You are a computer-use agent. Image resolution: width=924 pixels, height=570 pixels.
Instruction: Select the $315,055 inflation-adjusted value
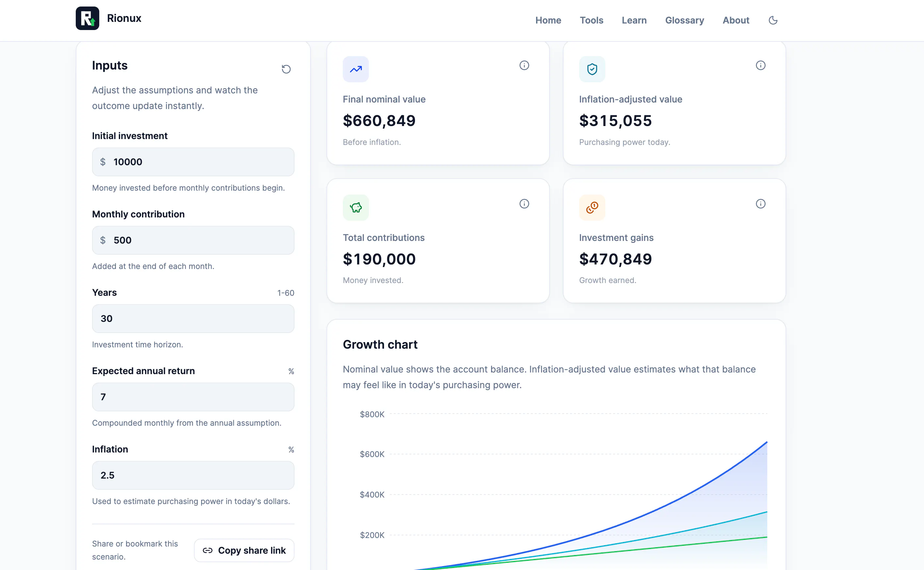[x=615, y=121]
